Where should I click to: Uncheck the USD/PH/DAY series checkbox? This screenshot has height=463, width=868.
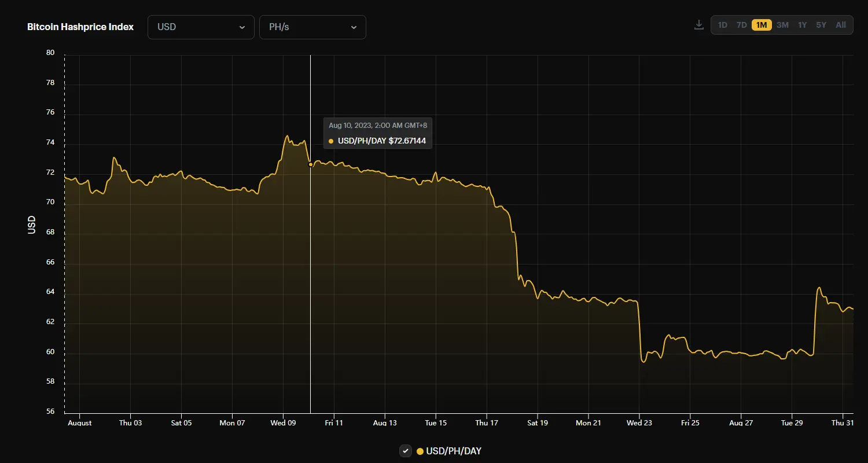(x=406, y=451)
